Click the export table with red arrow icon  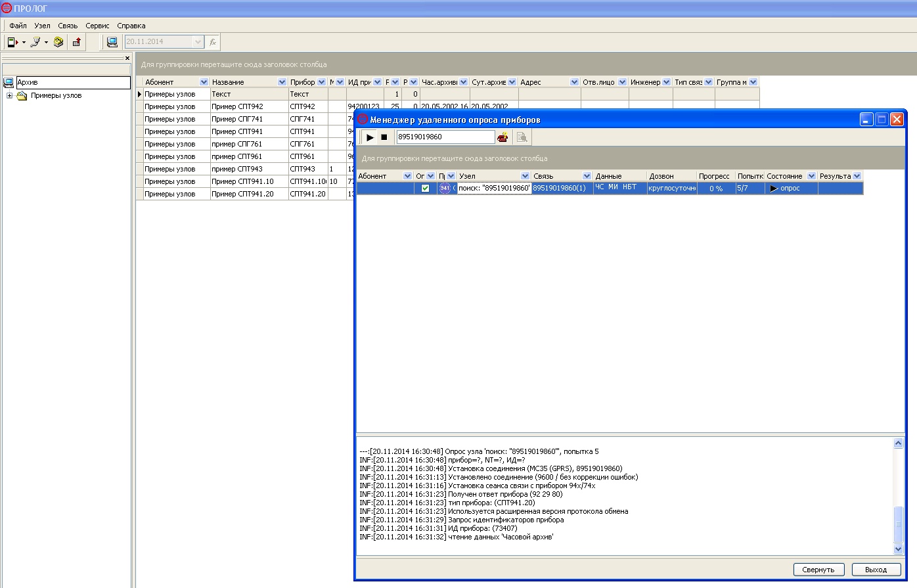pyautogui.click(x=76, y=42)
